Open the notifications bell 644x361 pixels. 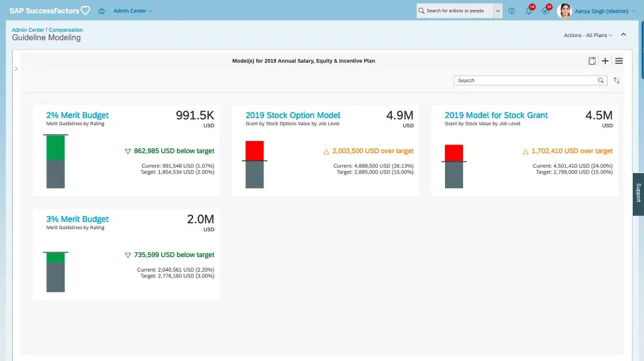[529, 11]
